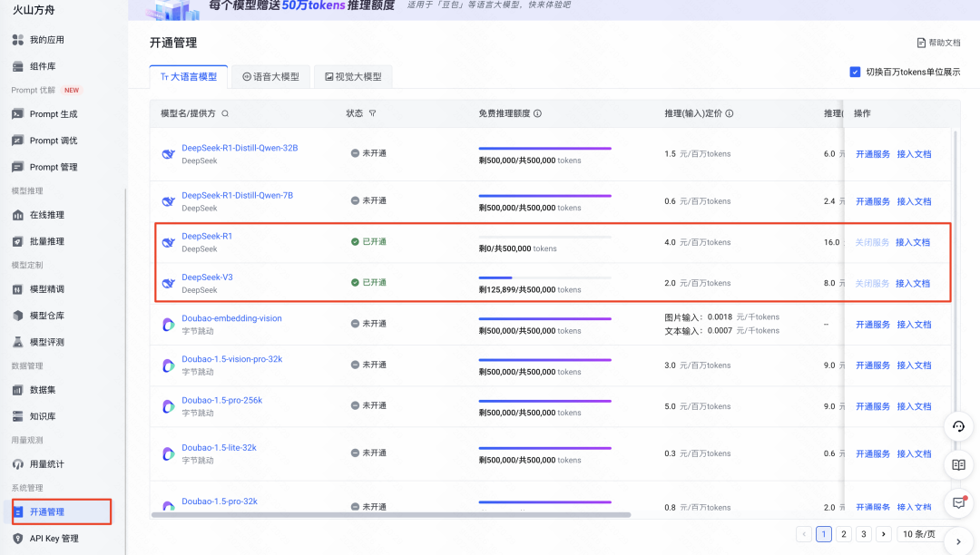Click the documentation book floating icon

click(x=959, y=465)
